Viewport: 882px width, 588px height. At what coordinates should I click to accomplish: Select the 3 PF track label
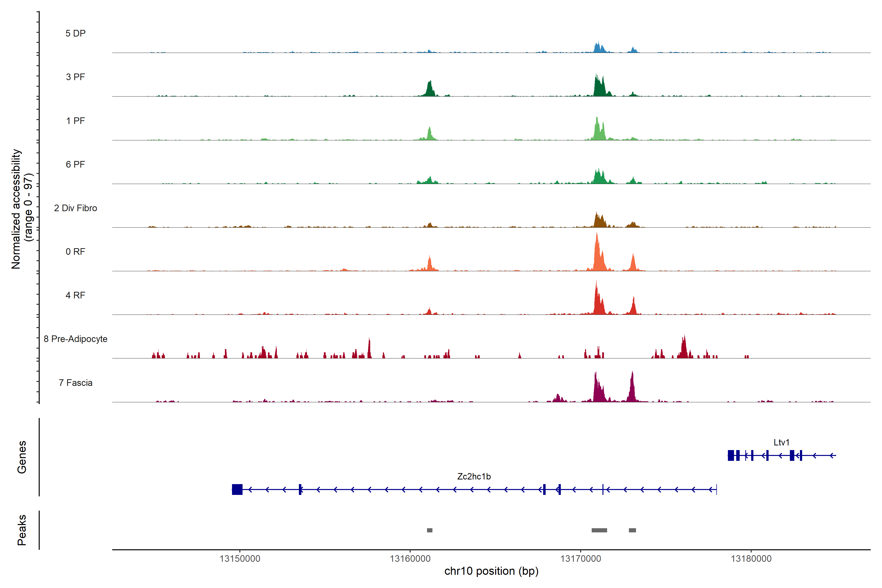[75, 77]
